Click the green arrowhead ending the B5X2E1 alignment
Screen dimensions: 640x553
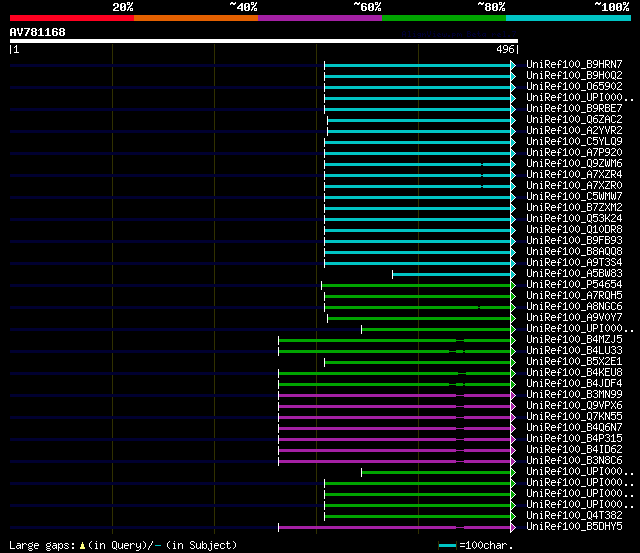(x=513, y=362)
